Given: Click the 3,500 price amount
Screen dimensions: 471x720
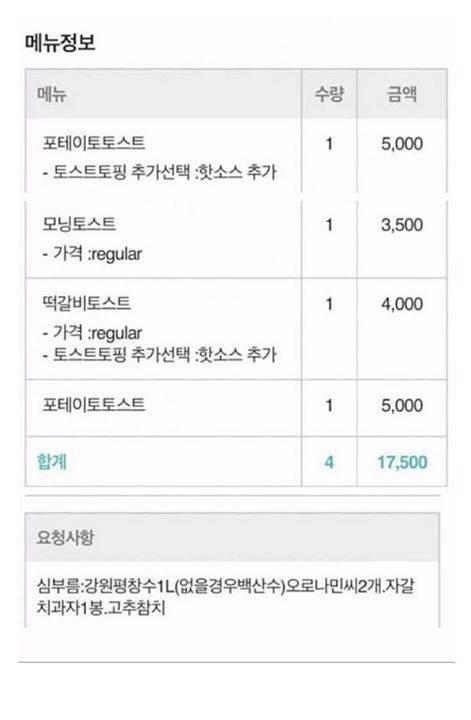Looking at the screenshot, I should [x=402, y=225].
